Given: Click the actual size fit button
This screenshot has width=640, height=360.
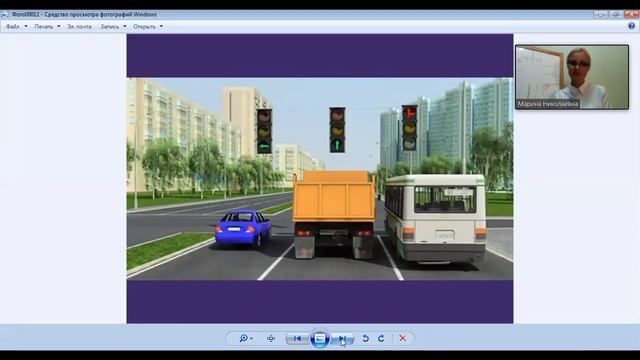Looking at the screenshot, I should click(271, 338).
